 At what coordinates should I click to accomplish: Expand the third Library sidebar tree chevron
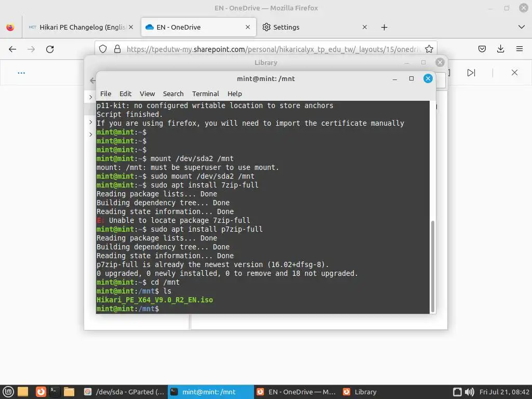90,135
